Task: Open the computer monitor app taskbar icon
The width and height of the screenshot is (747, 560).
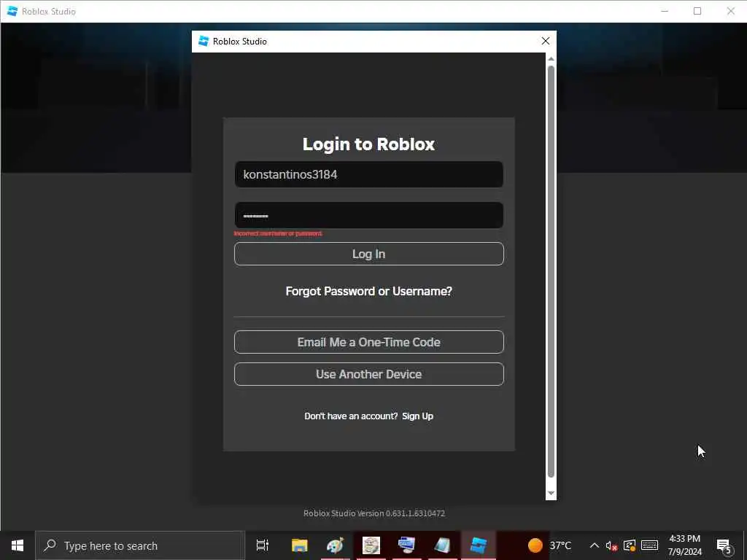Action: [406, 545]
